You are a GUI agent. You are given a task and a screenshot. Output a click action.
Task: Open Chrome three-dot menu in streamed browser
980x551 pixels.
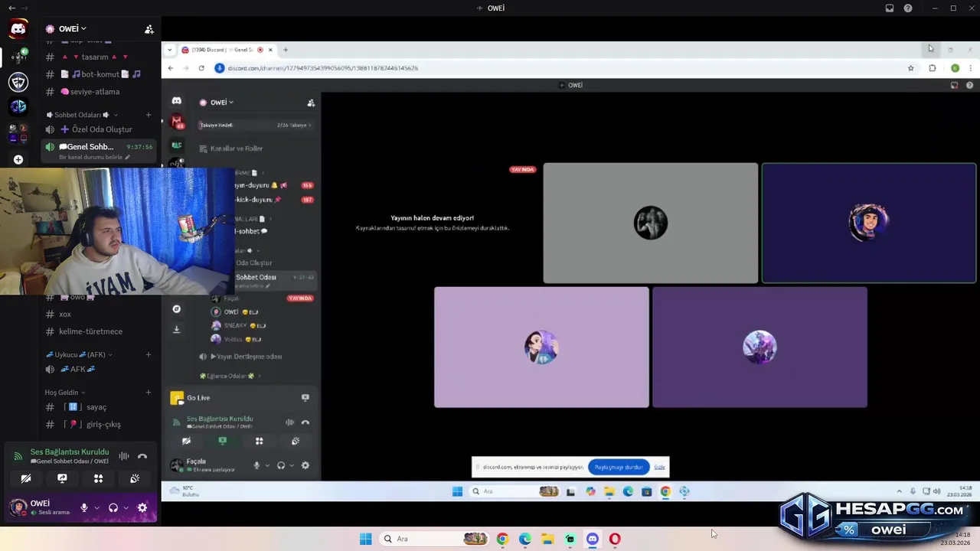point(970,68)
